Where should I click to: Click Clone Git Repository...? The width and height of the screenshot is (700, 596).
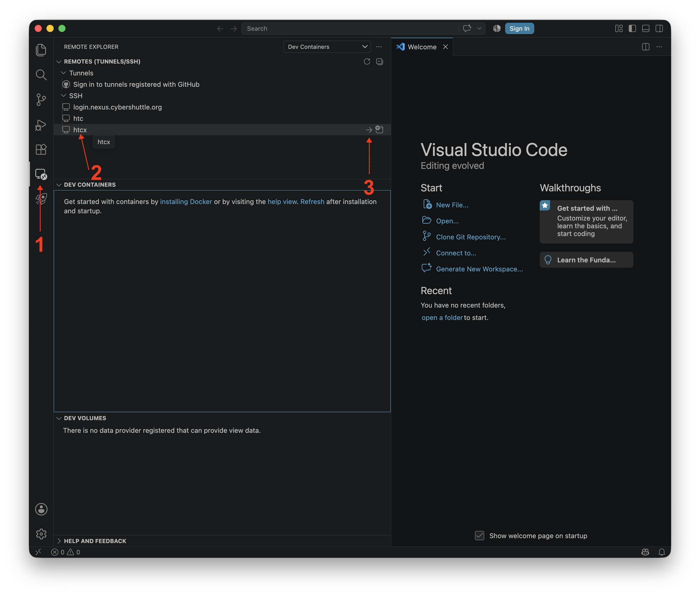click(471, 237)
